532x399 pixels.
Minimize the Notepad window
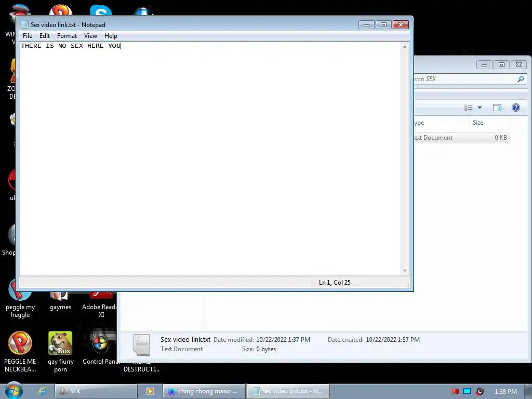366,25
